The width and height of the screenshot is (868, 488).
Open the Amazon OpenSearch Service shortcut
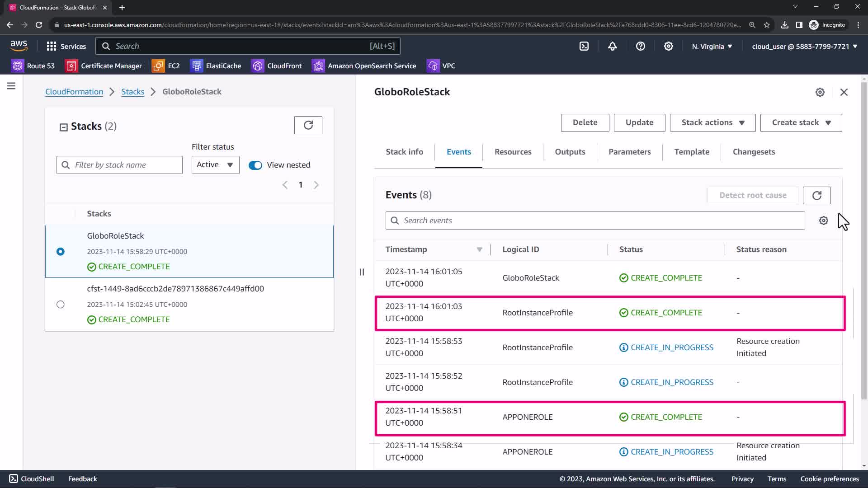[364, 66]
